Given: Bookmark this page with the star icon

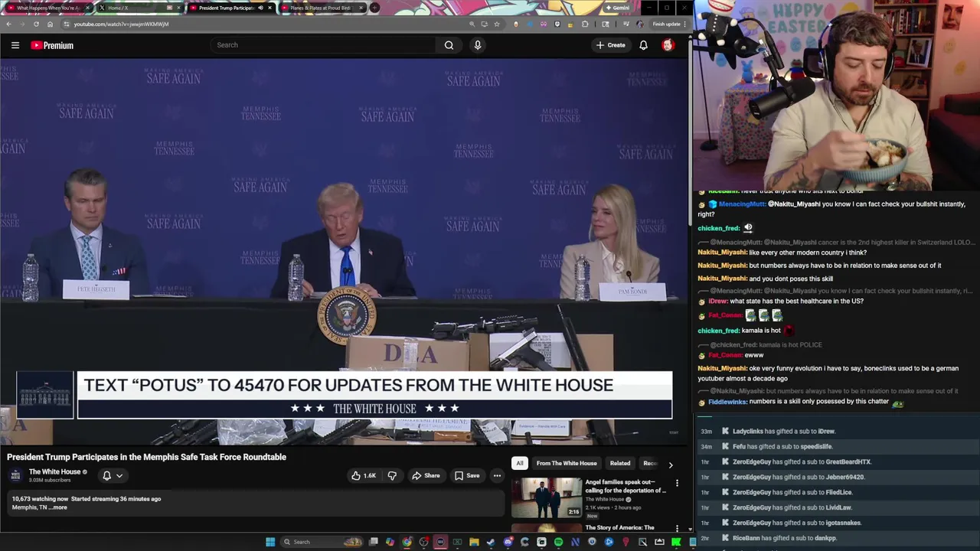Looking at the screenshot, I should tap(497, 24).
